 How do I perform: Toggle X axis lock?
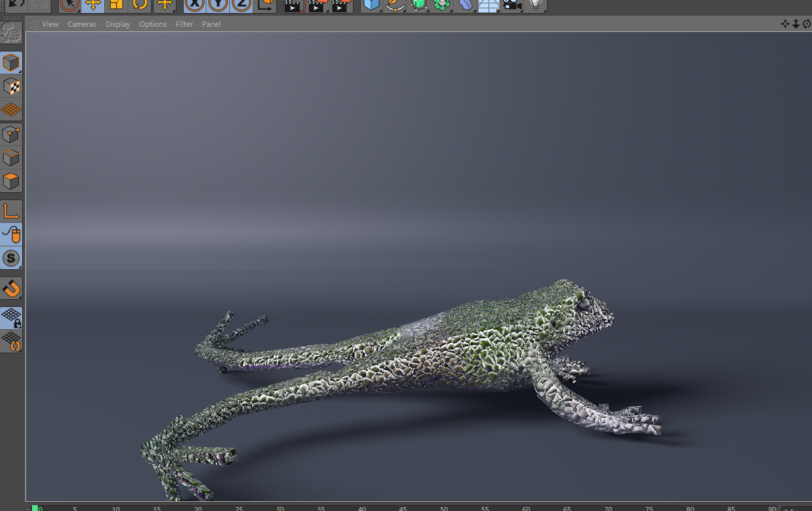click(x=194, y=5)
